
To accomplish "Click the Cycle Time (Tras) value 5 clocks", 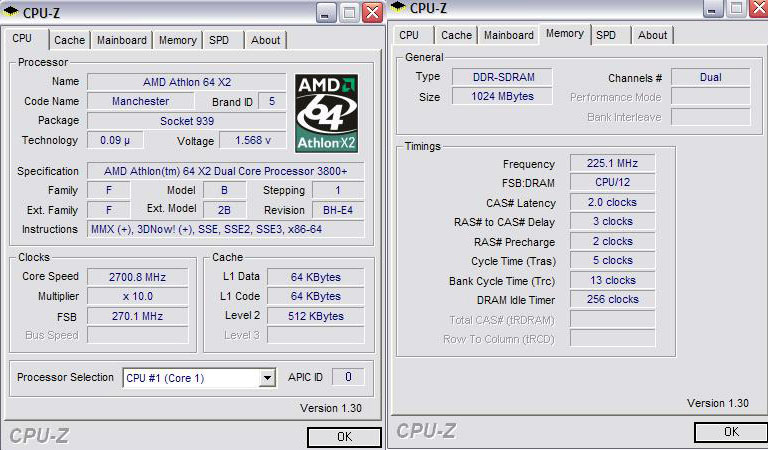I will (613, 261).
